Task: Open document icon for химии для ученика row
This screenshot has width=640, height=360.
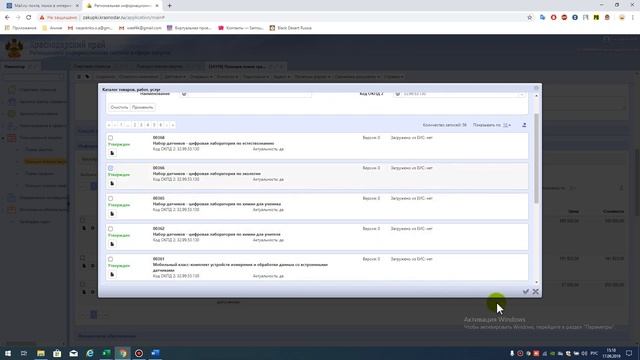Action: click(x=112, y=214)
